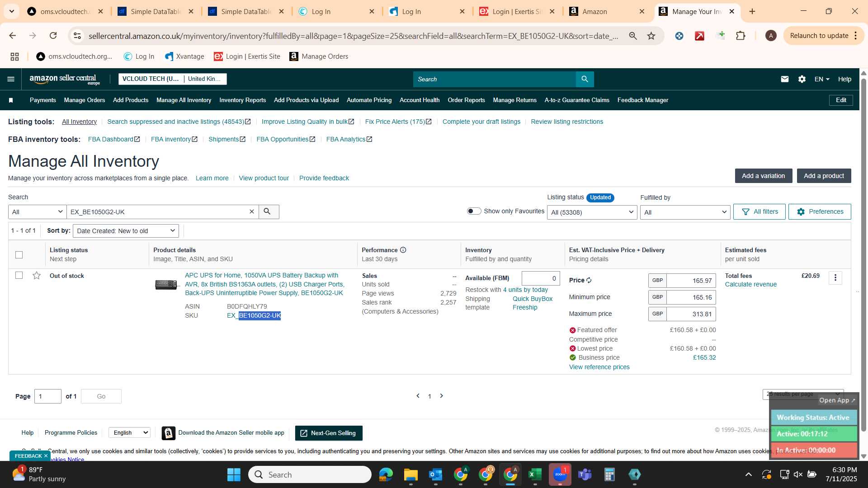Bookmark this page with the star icon
The width and height of the screenshot is (868, 488).
click(x=651, y=36)
